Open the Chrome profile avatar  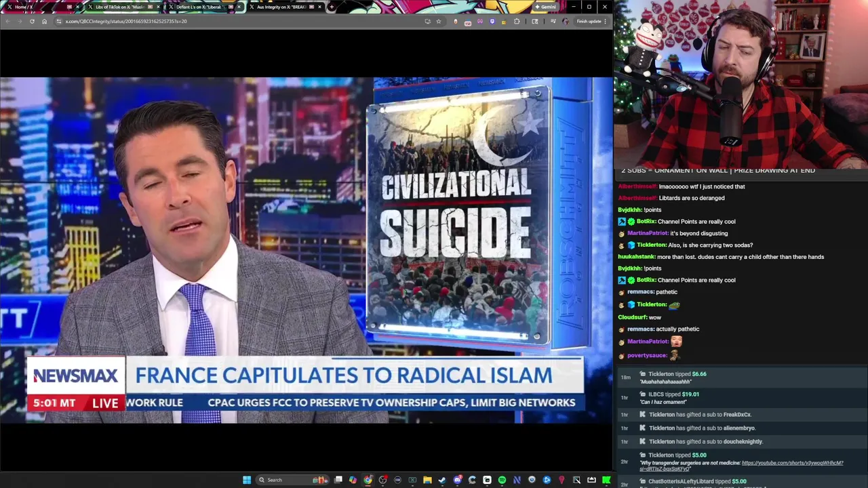click(565, 21)
